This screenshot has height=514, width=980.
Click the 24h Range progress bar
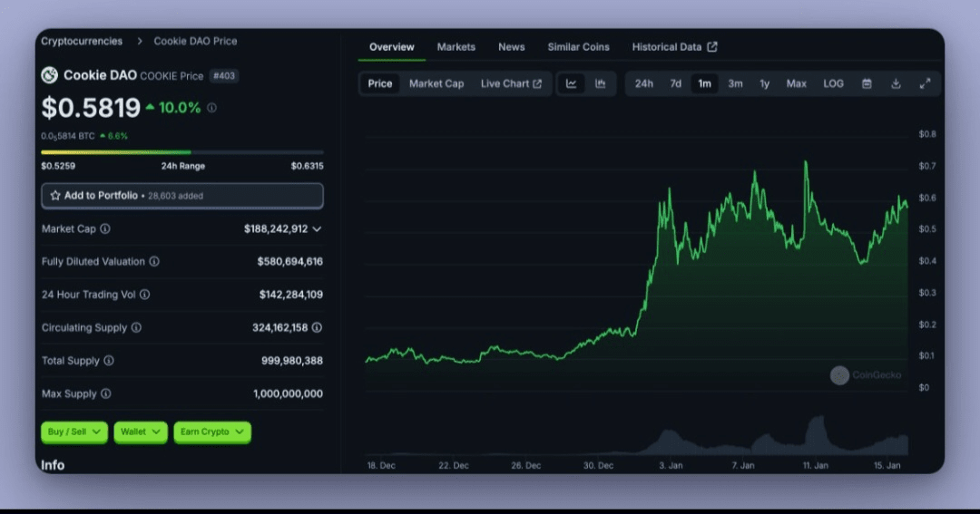tap(182, 152)
